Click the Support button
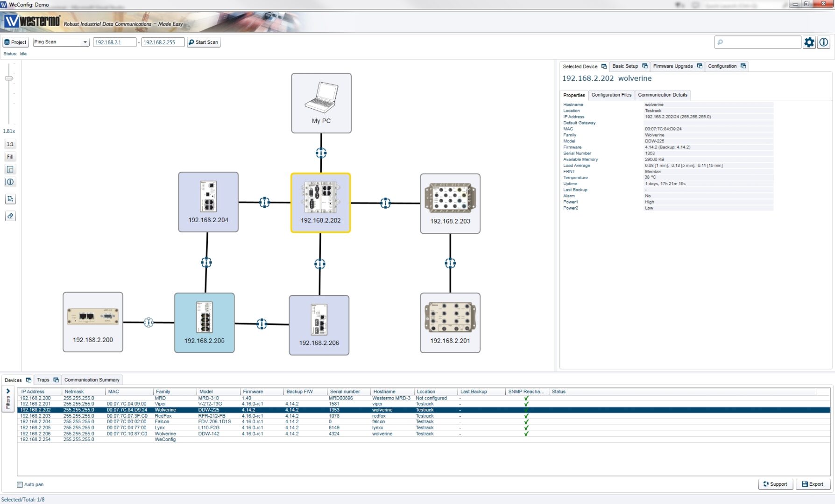This screenshot has width=835, height=504. click(775, 484)
